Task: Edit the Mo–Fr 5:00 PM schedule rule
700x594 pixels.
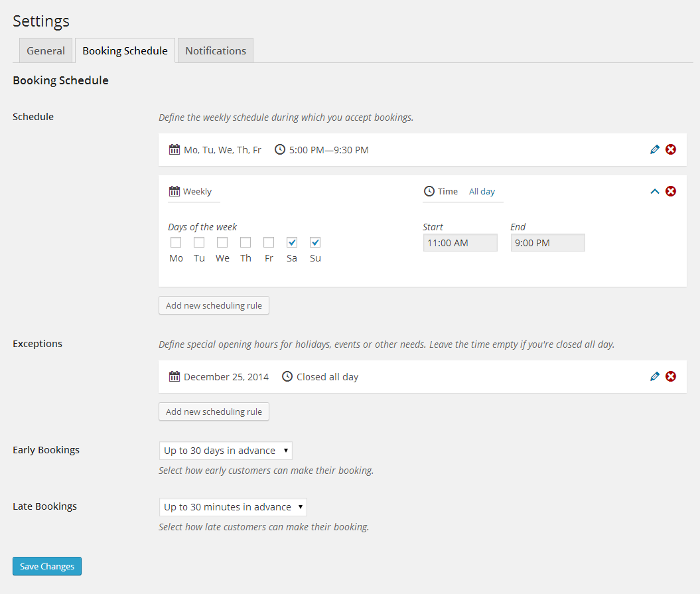Action: pyautogui.click(x=655, y=150)
